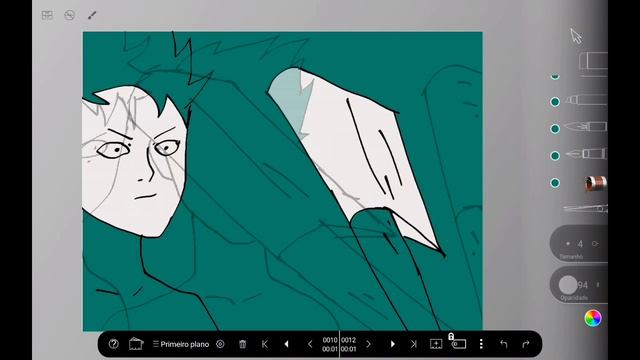Select the thin pencil tool below the crayon
Screen dimensions: 640x360
(586, 209)
